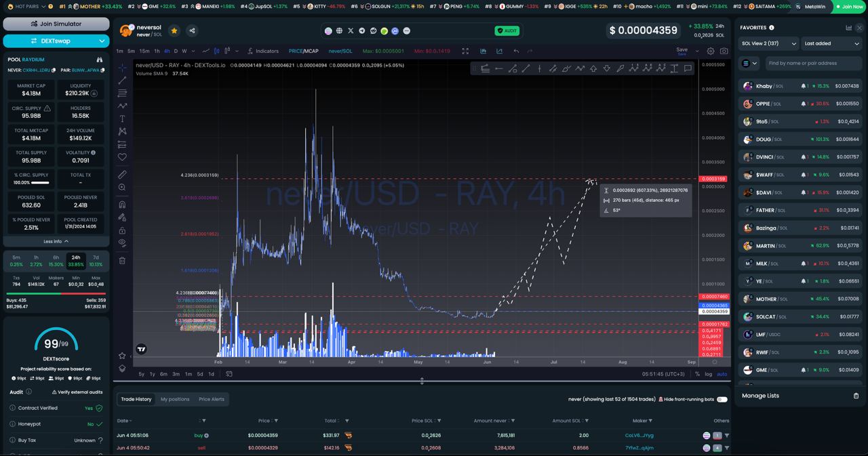Open the object tree layers icon
The width and height of the screenshot is (868, 456).
point(122,369)
